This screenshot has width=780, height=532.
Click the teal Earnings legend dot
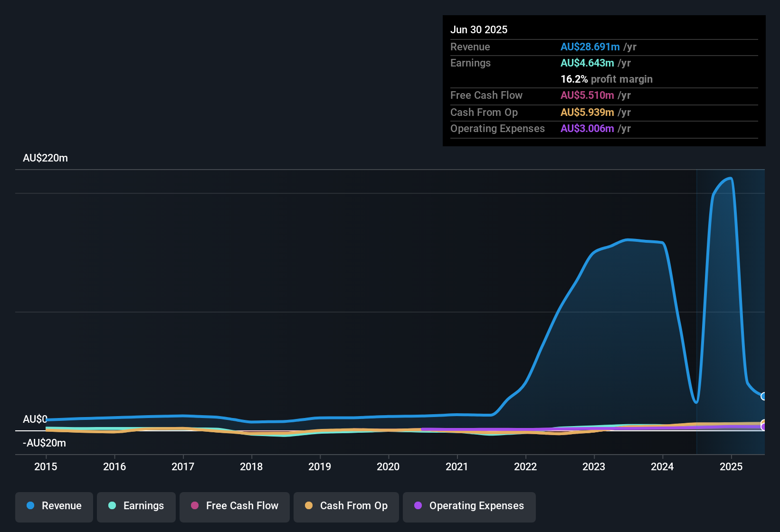[x=112, y=505]
